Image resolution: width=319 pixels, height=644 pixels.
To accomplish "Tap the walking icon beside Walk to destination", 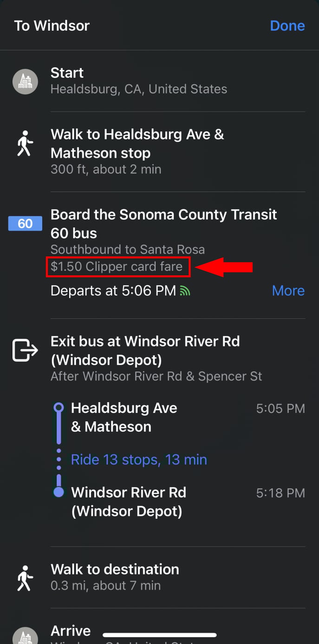I will 25,578.
